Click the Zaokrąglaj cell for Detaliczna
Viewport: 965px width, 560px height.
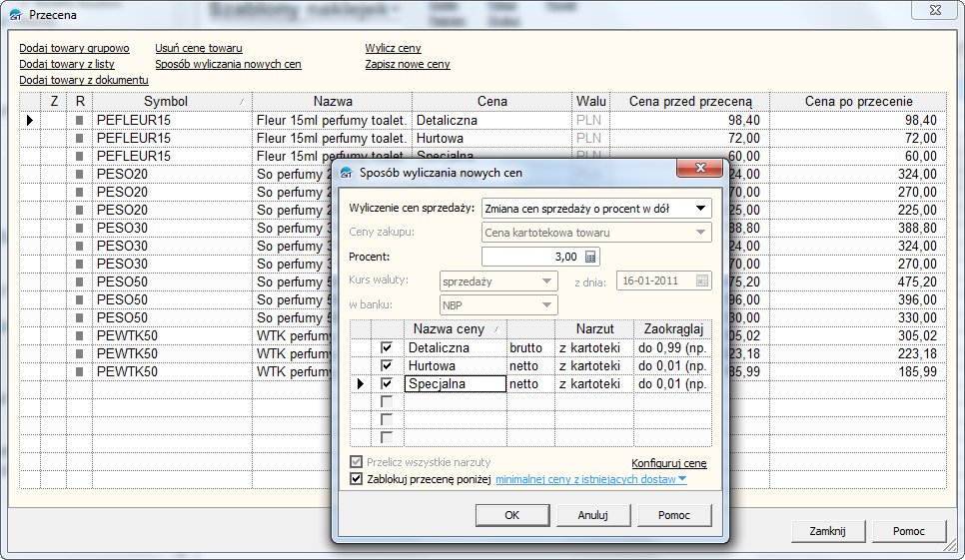672,347
